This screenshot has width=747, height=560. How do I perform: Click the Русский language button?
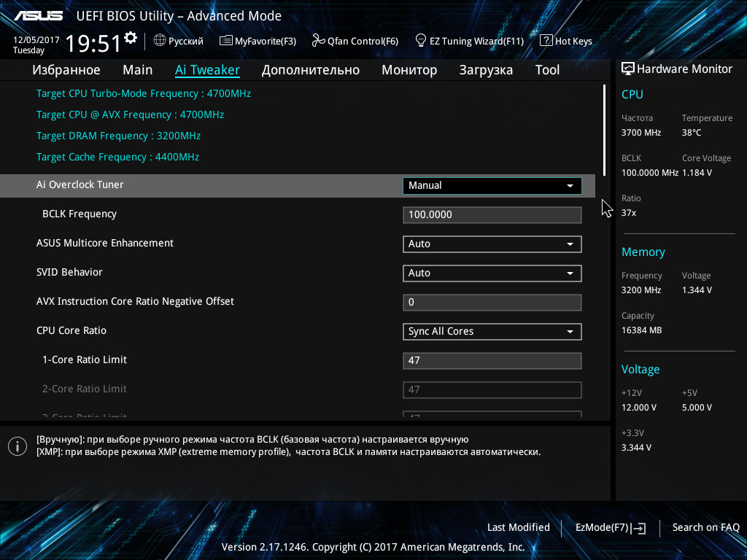[x=178, y=41]
